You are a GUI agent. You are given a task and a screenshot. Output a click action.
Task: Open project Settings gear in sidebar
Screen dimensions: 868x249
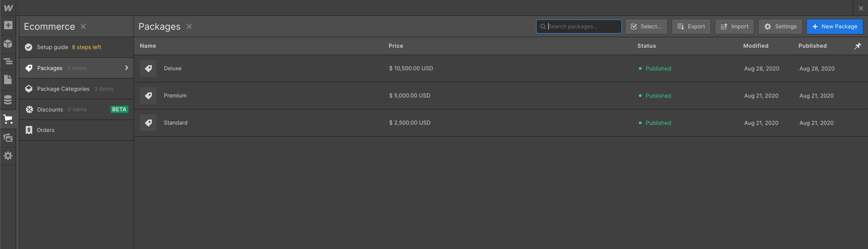8,156
